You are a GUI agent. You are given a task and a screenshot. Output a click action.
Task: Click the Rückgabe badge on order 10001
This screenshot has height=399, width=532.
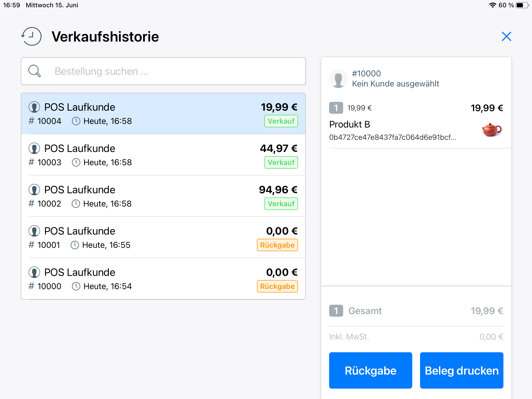coord(277,245)
